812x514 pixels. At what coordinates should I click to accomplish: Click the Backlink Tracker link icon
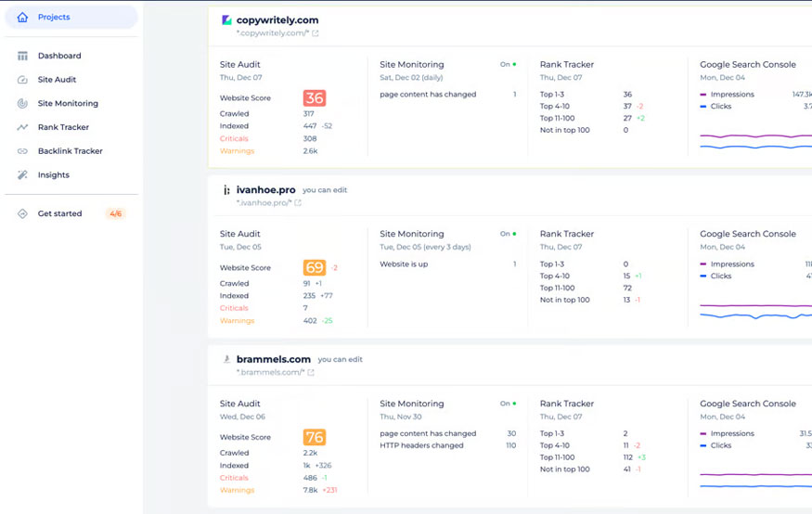click(22, 151)
